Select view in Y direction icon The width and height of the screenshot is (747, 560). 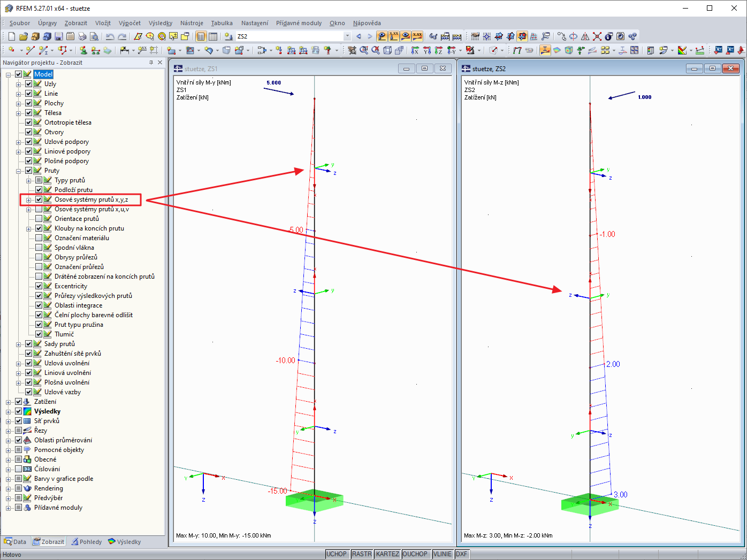427,50
